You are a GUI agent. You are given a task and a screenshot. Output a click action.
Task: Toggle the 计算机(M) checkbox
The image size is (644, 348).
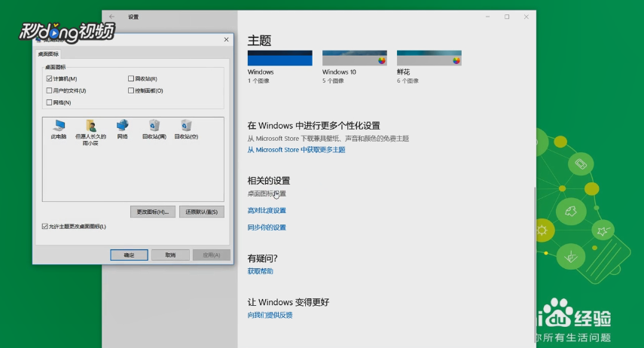49,78
